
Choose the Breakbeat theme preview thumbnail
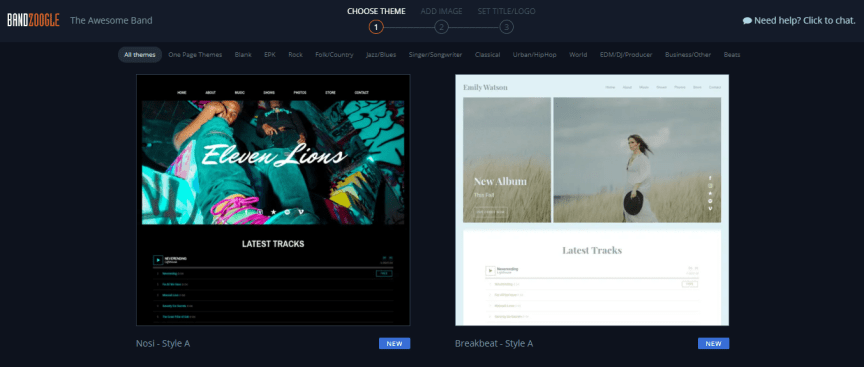592,200
